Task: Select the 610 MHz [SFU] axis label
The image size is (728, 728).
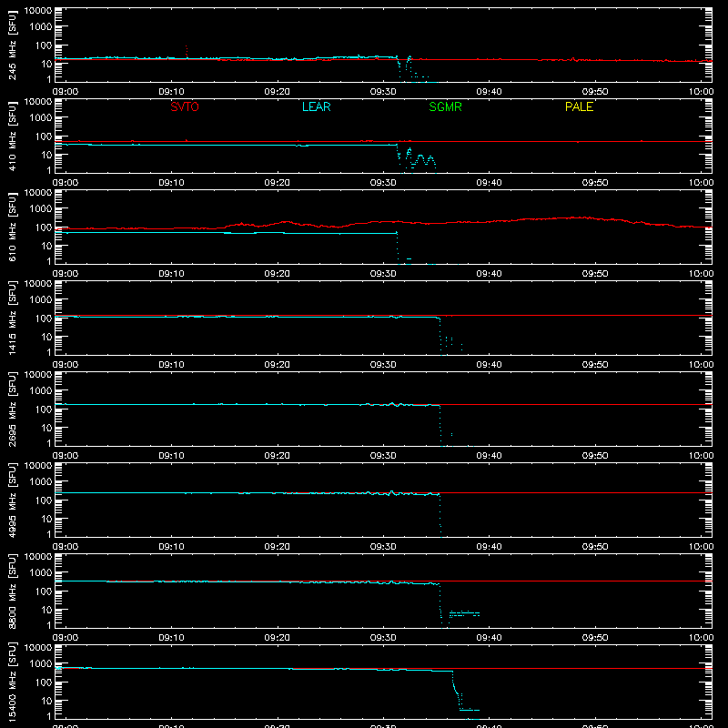Action: point(12,227)
